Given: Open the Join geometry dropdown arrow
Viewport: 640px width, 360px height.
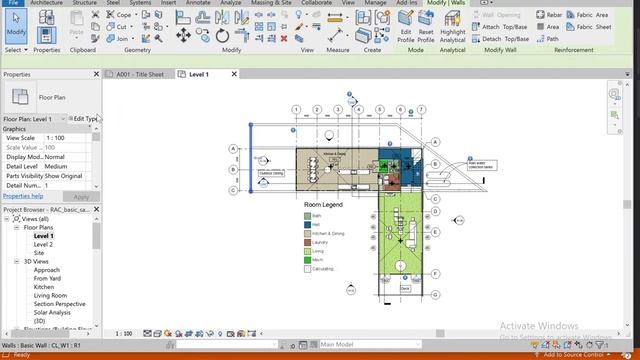Looking at the screenshot, I should [x=133, y=39].
